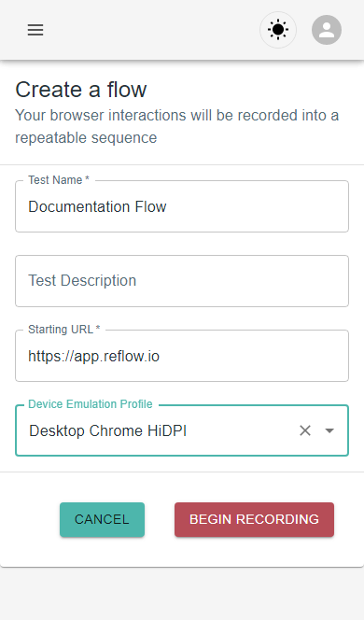Cancel the flow creation

(x=102, y=519)
